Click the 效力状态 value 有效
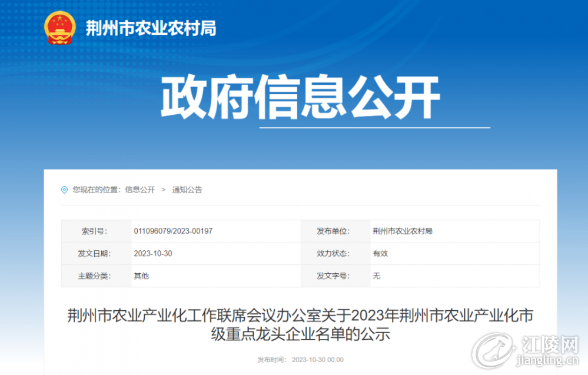The height and width of the screenshot is (375, 588). click(380, 254)
